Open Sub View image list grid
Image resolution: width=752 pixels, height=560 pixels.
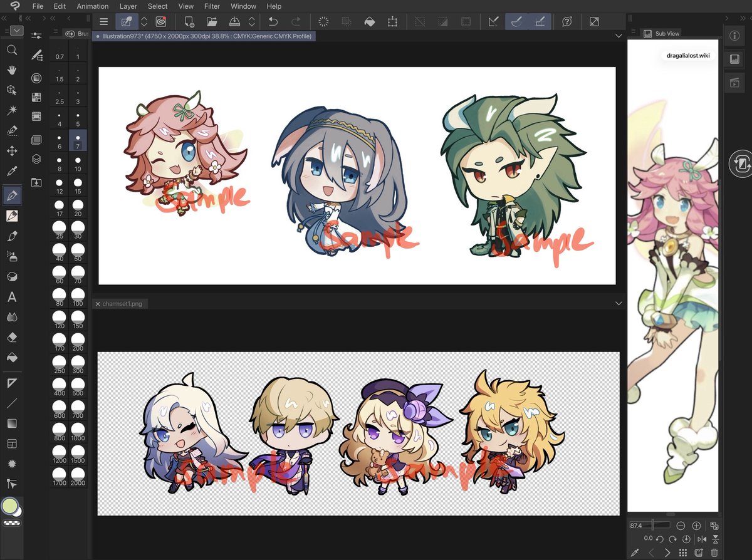coord(683,553)
